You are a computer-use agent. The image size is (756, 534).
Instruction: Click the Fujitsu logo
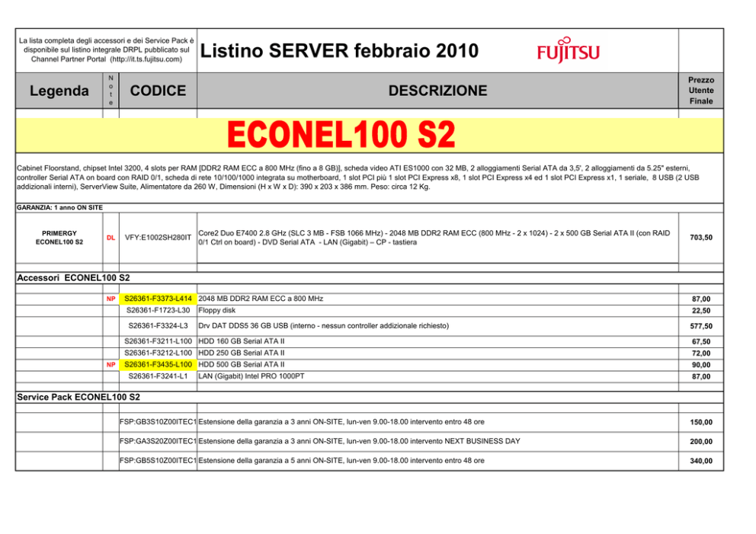pyautogui.click(x=568, y=50)
